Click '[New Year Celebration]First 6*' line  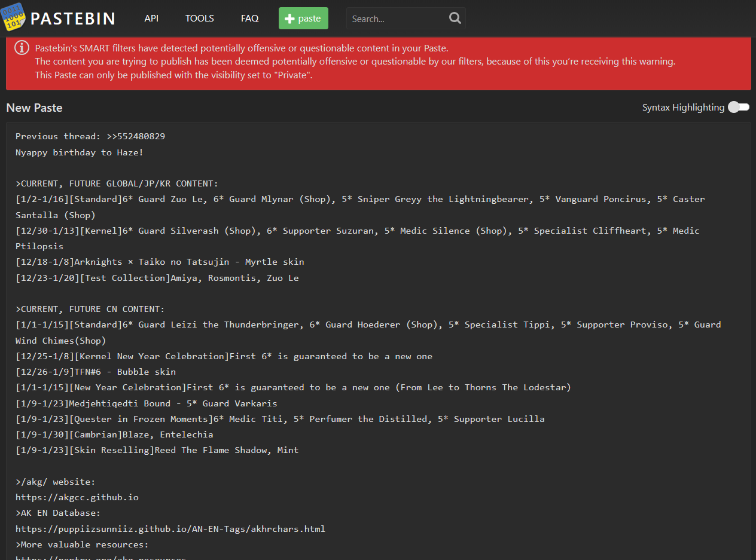[293, 387]
